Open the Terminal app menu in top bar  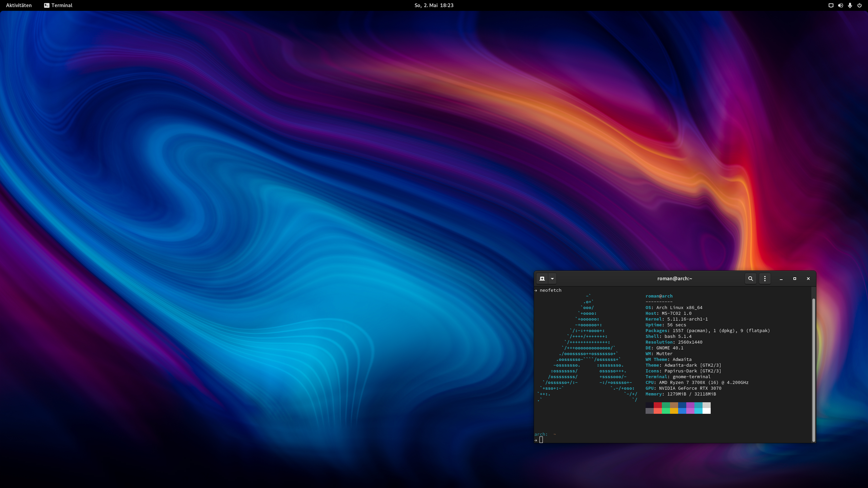click(58, 5)
